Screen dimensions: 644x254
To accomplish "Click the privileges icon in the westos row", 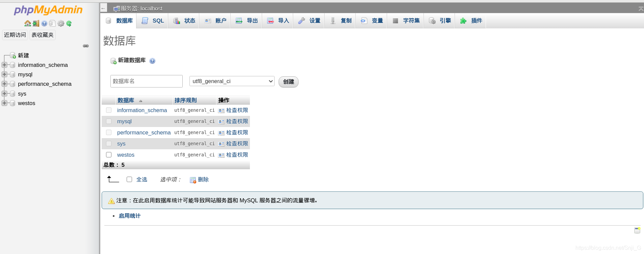I will click(x=221, y=155).
